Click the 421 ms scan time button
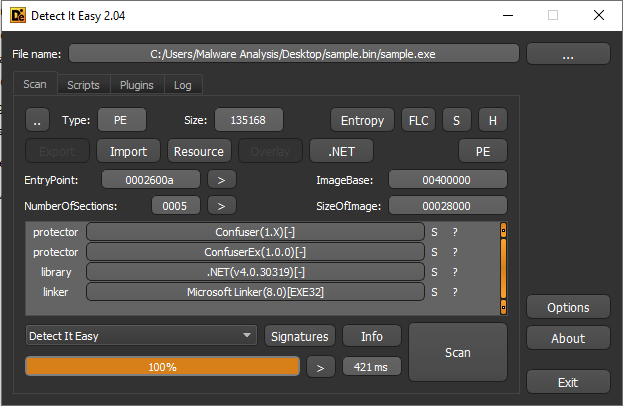The image size is (623, 406). pyautogui.click(x=371, y=366)
